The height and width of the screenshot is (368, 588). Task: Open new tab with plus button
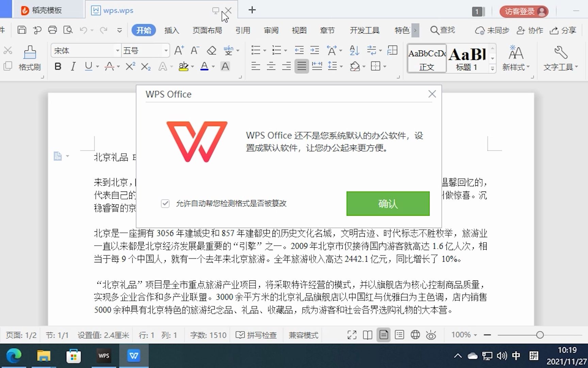[x=252, y=10]
